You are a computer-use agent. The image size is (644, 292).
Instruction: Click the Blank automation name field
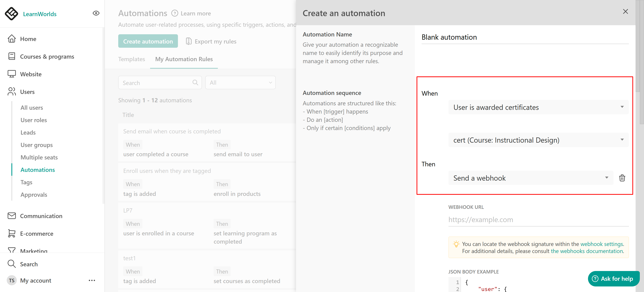pos(525,37)
